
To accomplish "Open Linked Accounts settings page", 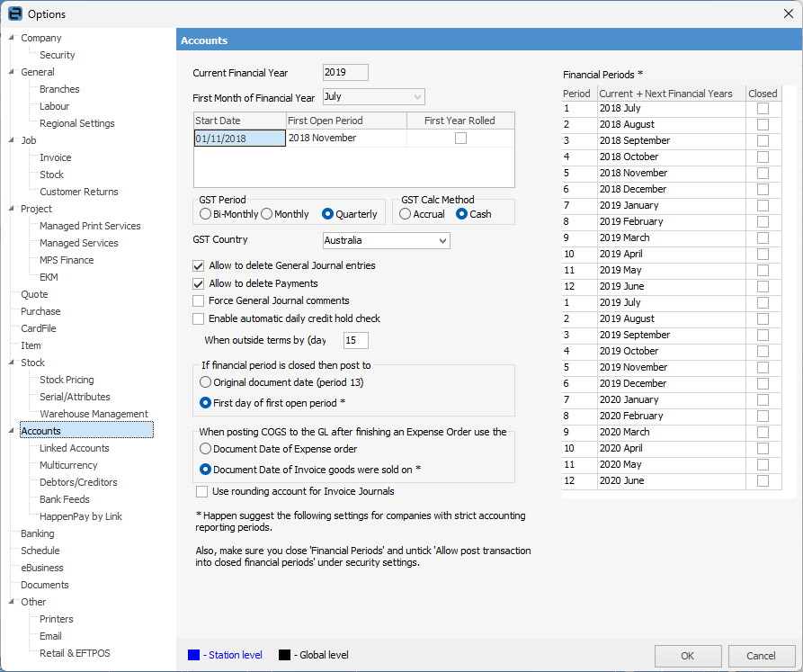I will point(74,448).
